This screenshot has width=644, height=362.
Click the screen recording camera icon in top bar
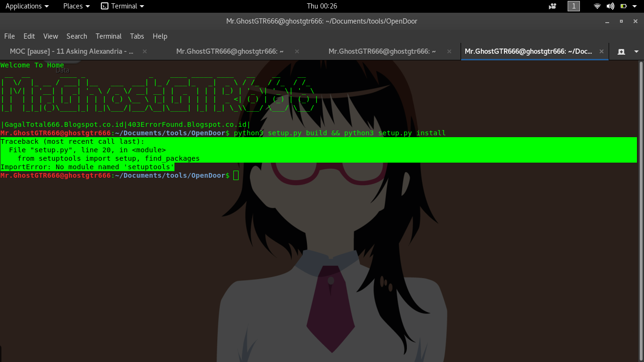[x=553, y=6]
